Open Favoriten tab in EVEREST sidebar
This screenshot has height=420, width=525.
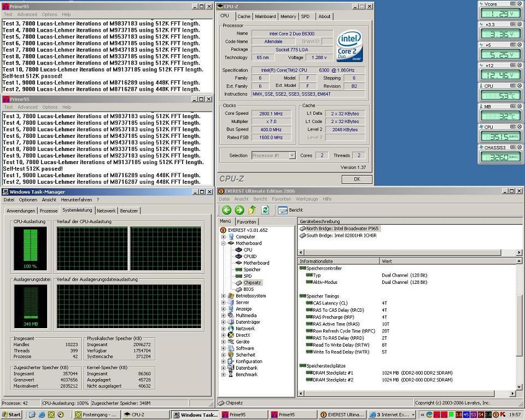click(247, 221)
